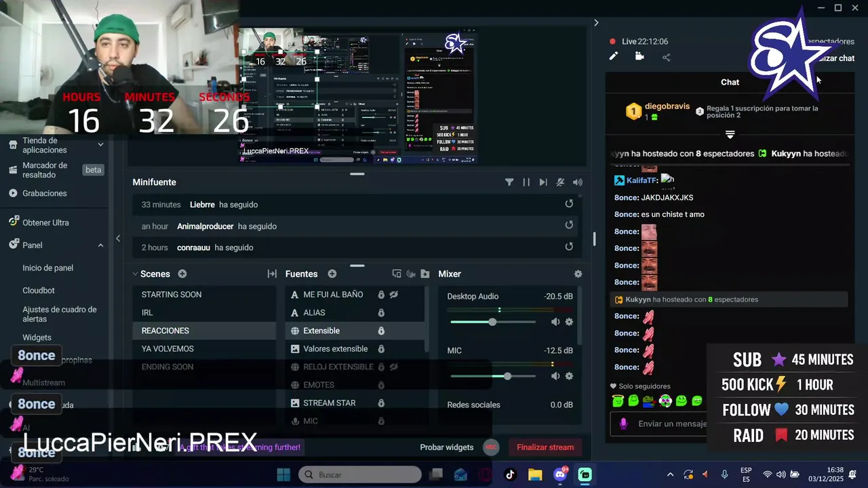Click Probar widgets button
868x488 pixels.
click(447, 447)
